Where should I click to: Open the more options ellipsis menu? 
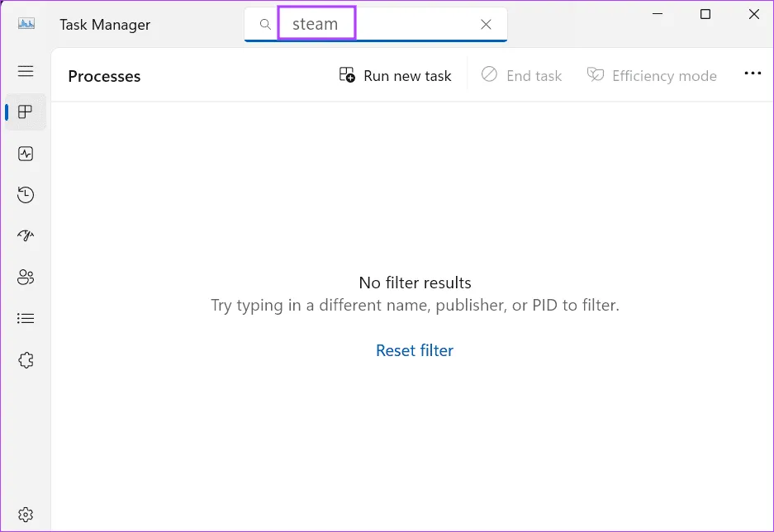pos(753,74)
